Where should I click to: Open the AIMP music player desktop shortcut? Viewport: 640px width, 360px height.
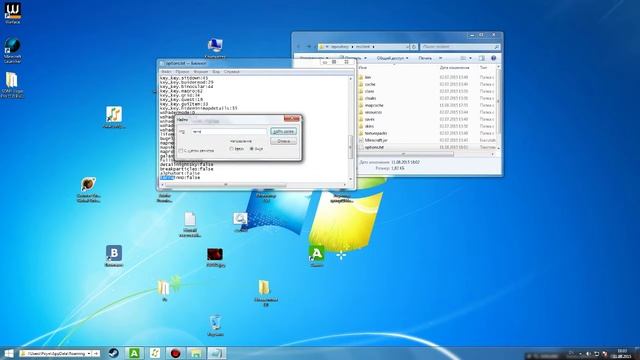click(114, 117)
